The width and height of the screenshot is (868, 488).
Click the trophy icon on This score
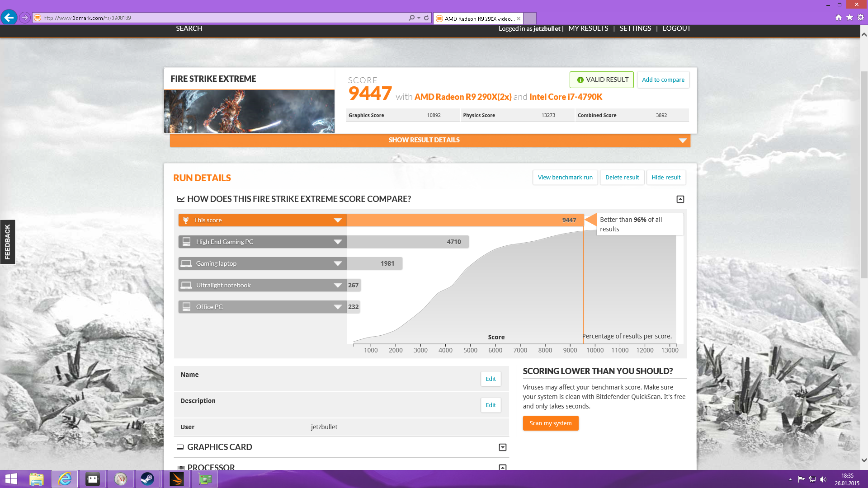click(x=185, y=220)
